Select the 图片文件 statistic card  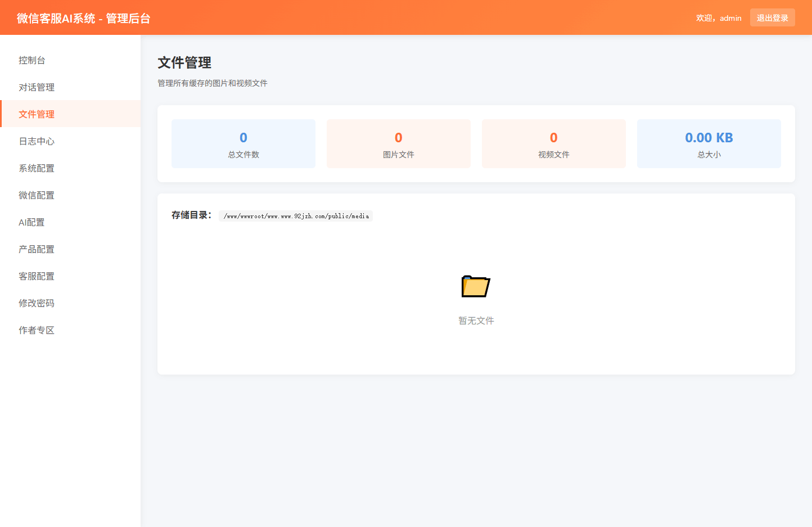398,143
